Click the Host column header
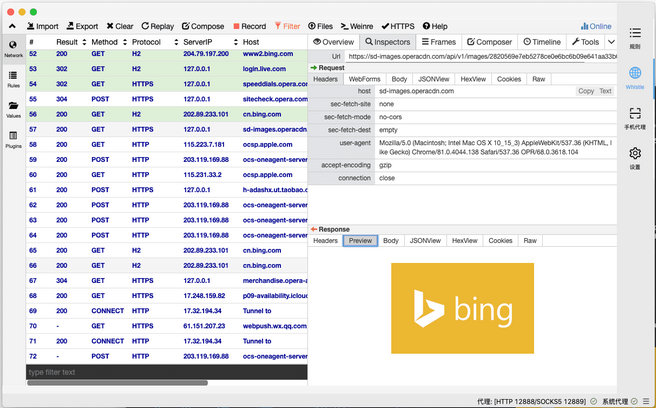 click(251, 42)
